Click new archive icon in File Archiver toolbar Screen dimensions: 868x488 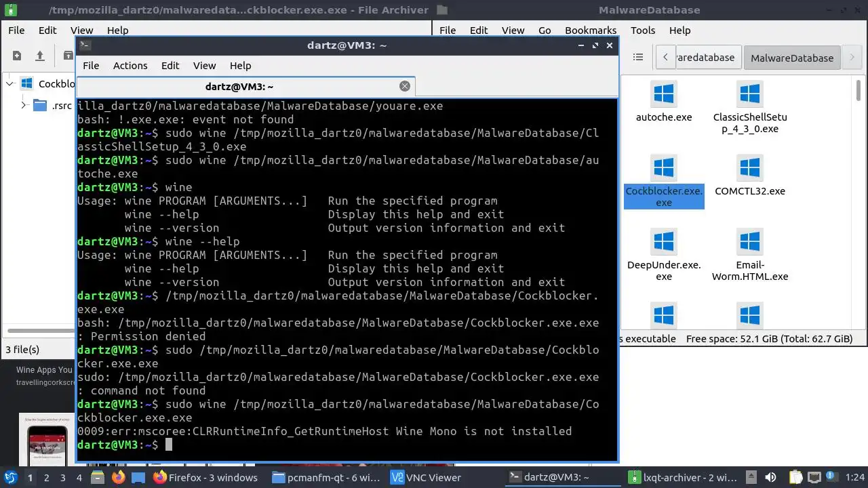pyautogui.click(x=17, y=56)
